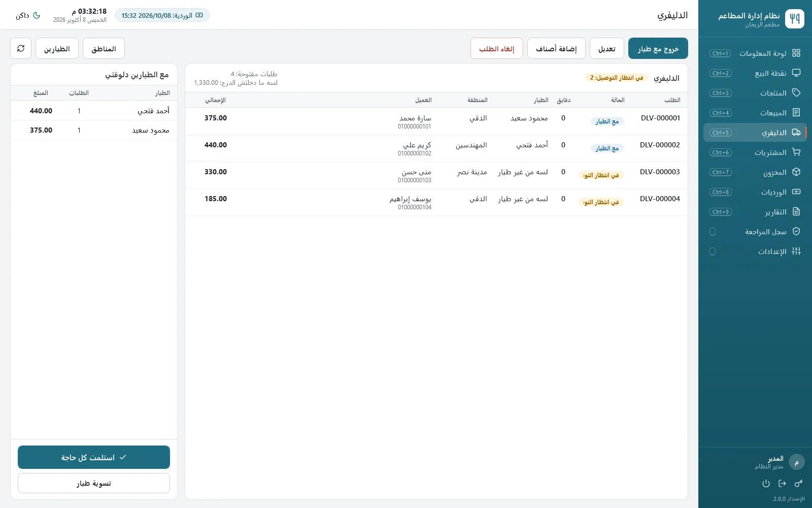
Task: Click the logout arrow icon
Action: (782, 484)
